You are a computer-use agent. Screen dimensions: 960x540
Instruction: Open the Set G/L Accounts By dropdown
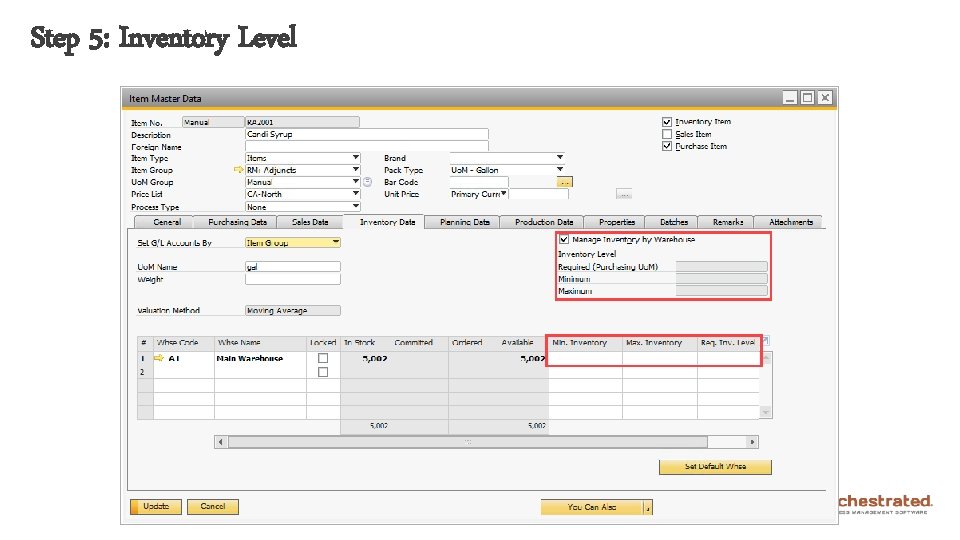coord(336,242)
